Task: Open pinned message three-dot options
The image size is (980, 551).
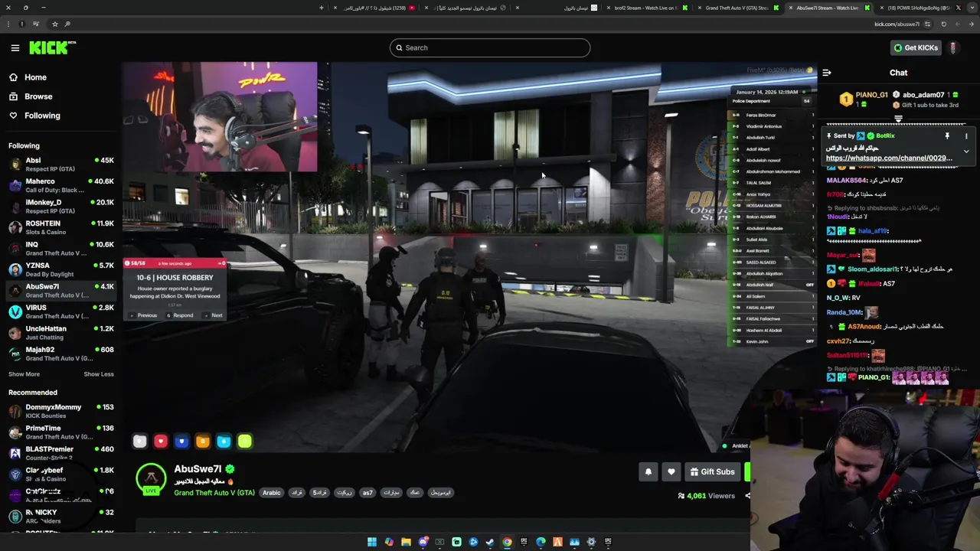Action: [x=966, y=135]
